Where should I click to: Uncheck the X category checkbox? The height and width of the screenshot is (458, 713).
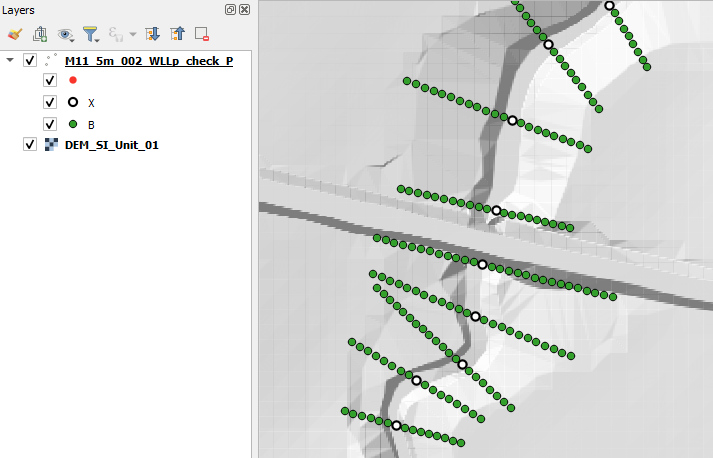50,102
